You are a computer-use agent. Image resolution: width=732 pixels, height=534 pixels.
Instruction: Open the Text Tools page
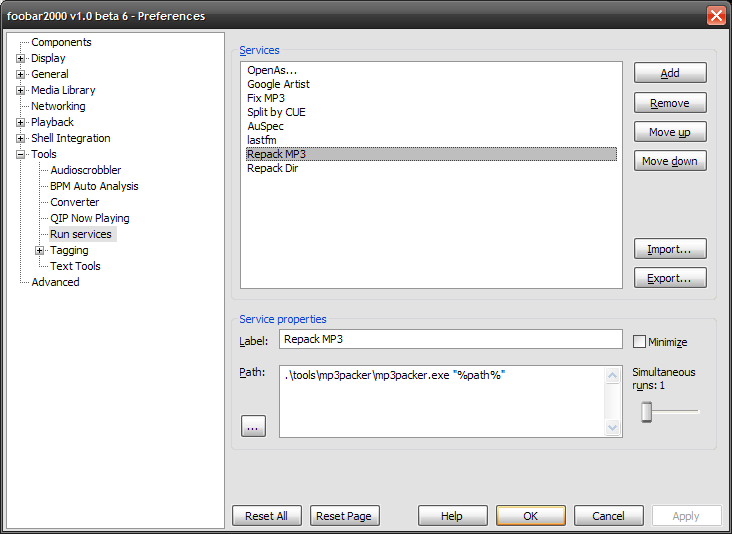click(x=75, y=266)
